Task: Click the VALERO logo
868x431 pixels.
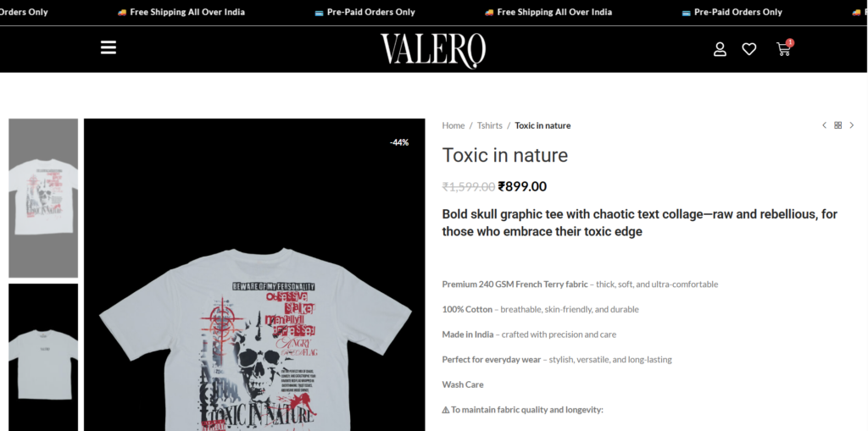Action: tap(433, 50)
